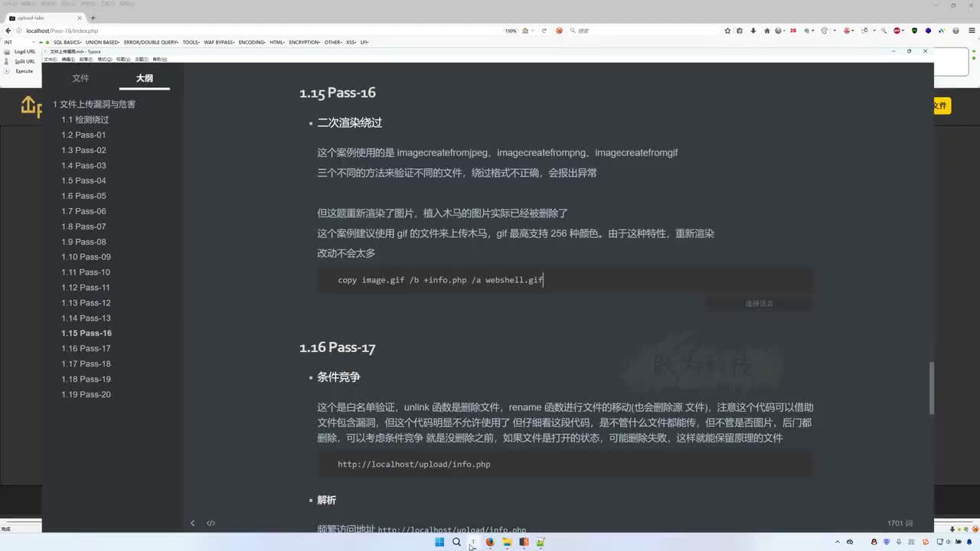Open the Windows Start button
Screen dimensions: 980x551
pos(439,542)
